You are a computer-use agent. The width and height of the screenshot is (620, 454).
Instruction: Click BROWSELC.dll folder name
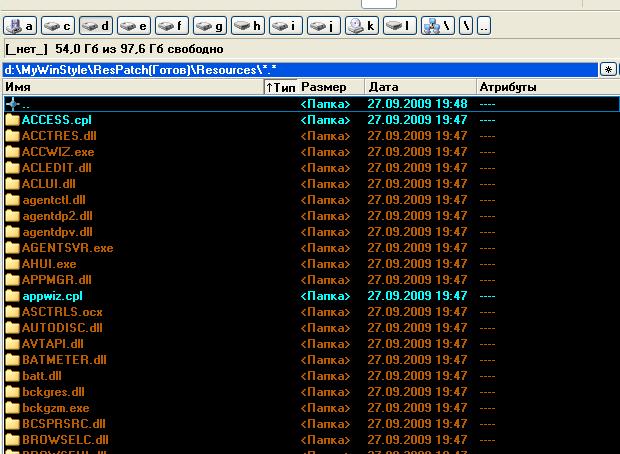pos(65,440)
